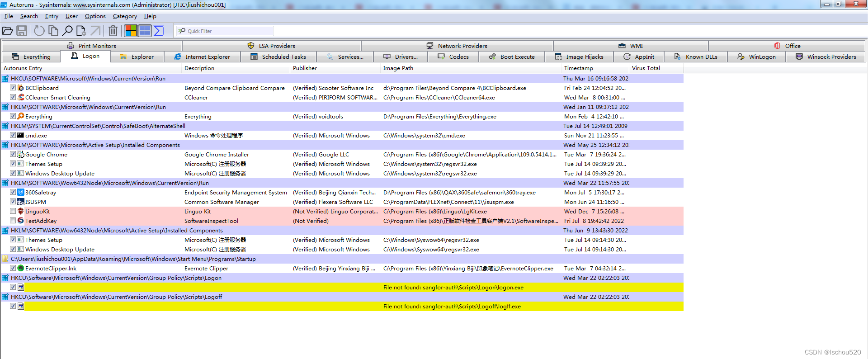Uncheck the Google Chrome entry checkbox
The width and height of the screenshot is (868, 359).
[x=13, y=154]
